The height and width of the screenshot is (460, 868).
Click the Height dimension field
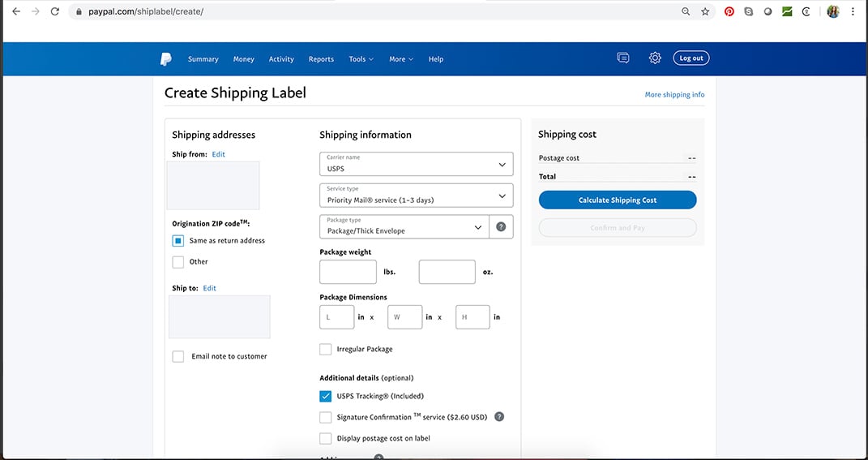click(472, 317)
